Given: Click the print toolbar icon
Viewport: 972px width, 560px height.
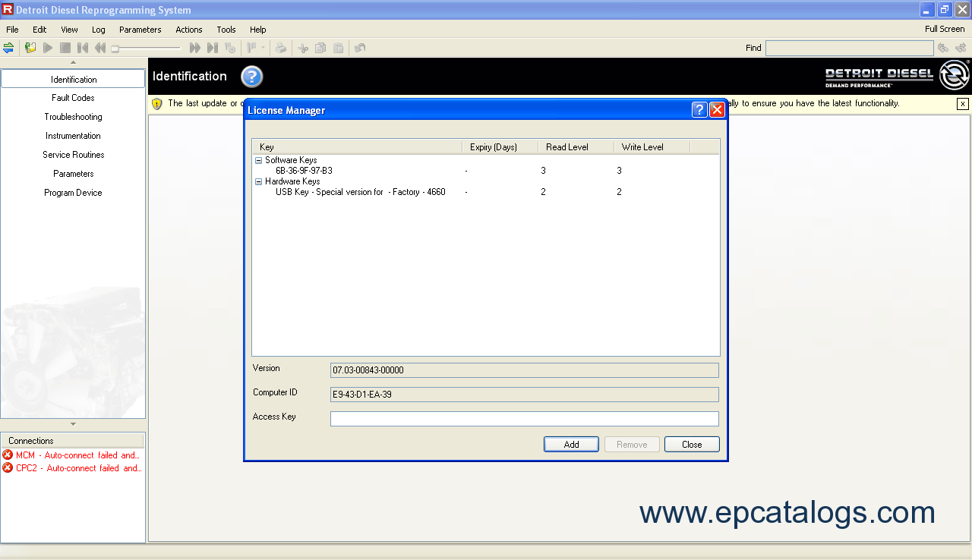Looking at the screenshot, I should [x=281, y=48].
